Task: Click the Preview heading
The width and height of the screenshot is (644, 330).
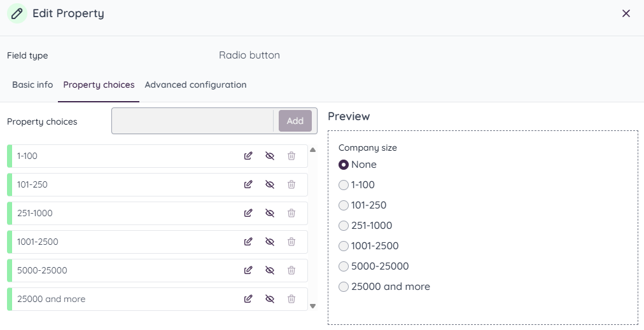Action: [x=349, y=116]
